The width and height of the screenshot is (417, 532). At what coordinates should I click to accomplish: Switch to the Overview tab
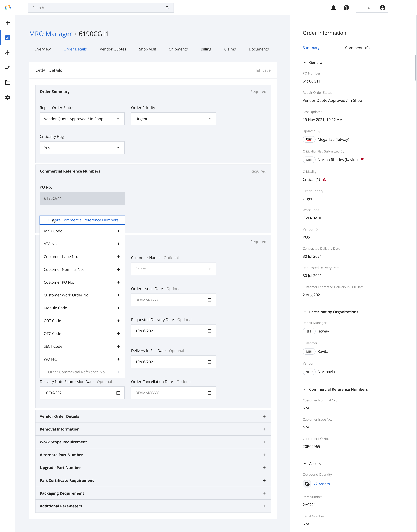(x=42, y=49)
